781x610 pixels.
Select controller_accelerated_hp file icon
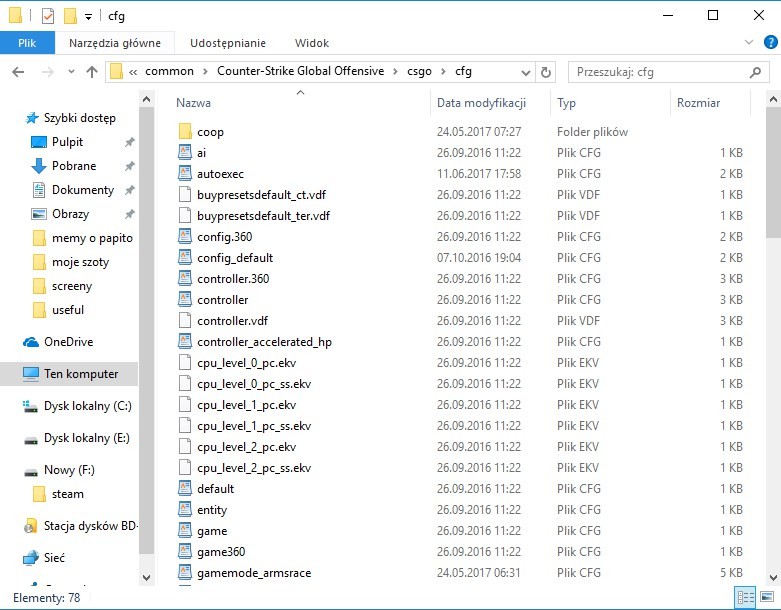click(x=185, y=342)
